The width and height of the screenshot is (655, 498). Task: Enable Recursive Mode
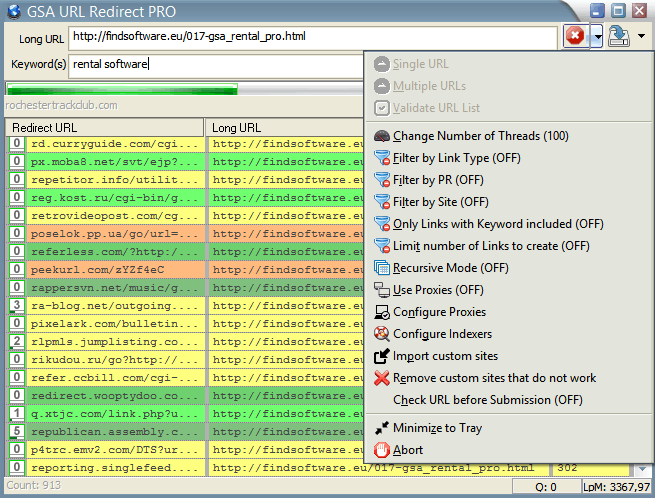(x=450, y=268)
